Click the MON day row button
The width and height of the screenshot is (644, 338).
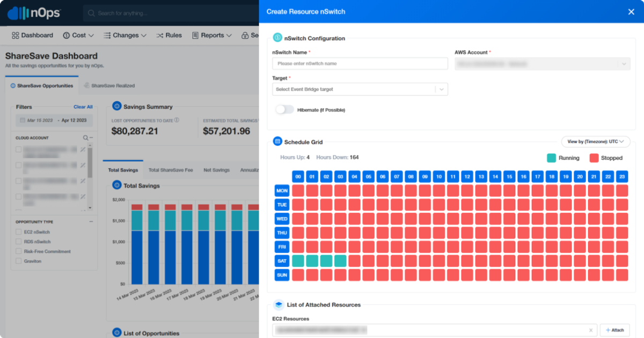(282, 190)
